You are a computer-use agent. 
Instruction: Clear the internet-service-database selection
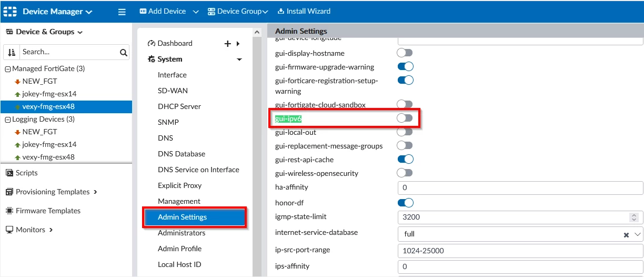click(626, 234)
